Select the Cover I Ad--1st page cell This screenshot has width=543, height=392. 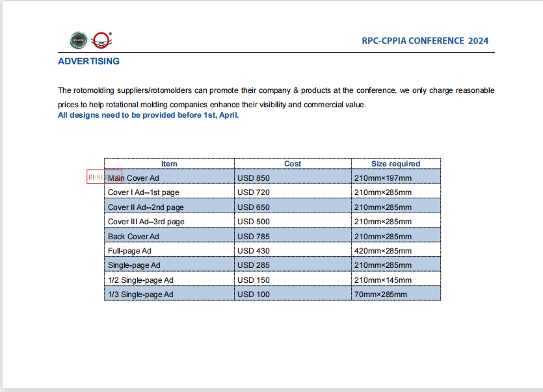tap(169, 191)
